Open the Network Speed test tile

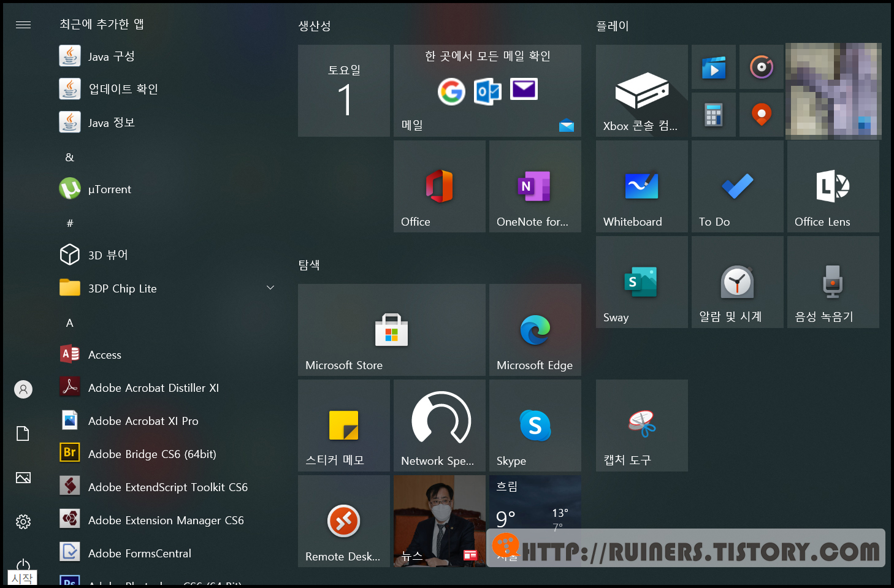pos(440,426)
